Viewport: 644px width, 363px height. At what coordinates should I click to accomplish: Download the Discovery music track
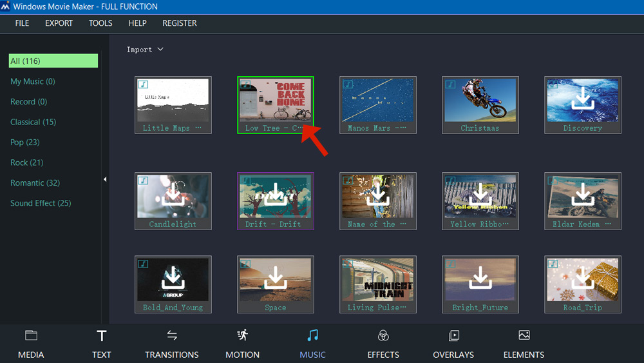click(x=582, y=99)
